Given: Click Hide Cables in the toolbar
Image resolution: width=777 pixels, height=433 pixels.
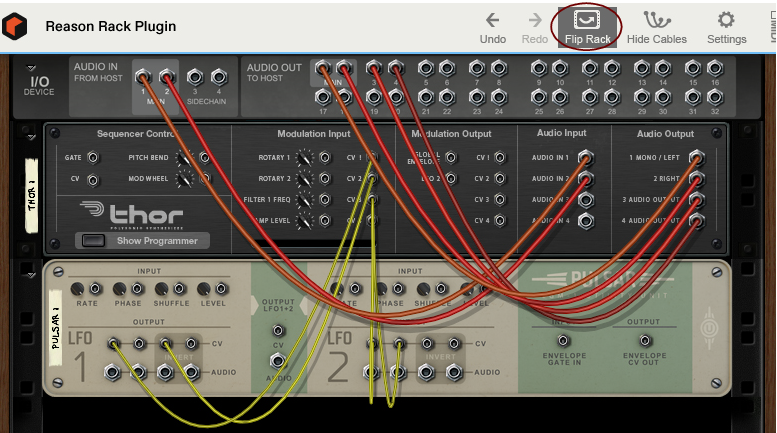Looking at the screenshot, I should click(x=657, y=27).
